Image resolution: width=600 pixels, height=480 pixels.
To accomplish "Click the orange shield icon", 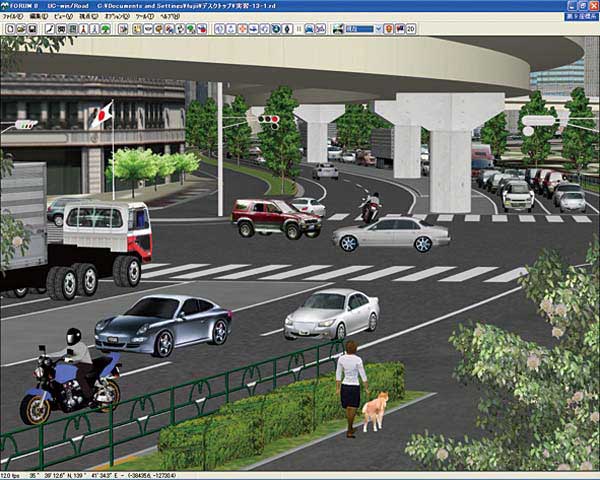I will pyautogui.click(x=388, y=29).
